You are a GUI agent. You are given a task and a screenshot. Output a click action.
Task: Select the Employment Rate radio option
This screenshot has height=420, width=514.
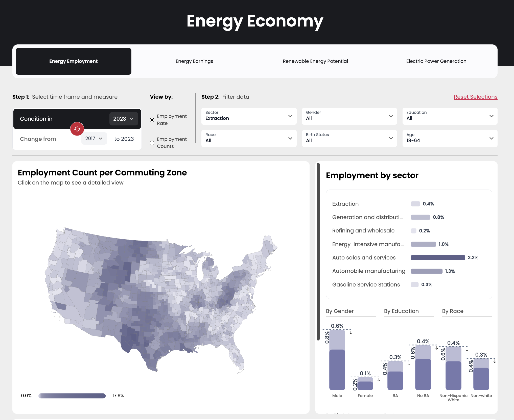point(152,120)
